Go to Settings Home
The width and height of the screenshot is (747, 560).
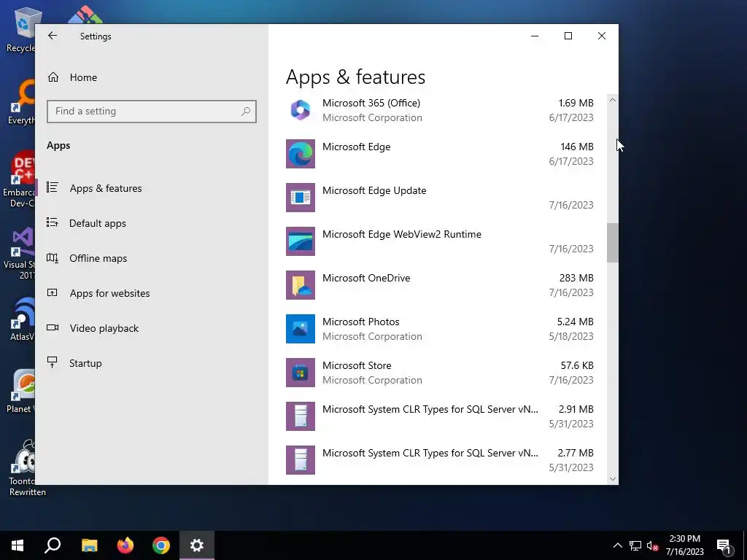(83, 77)
